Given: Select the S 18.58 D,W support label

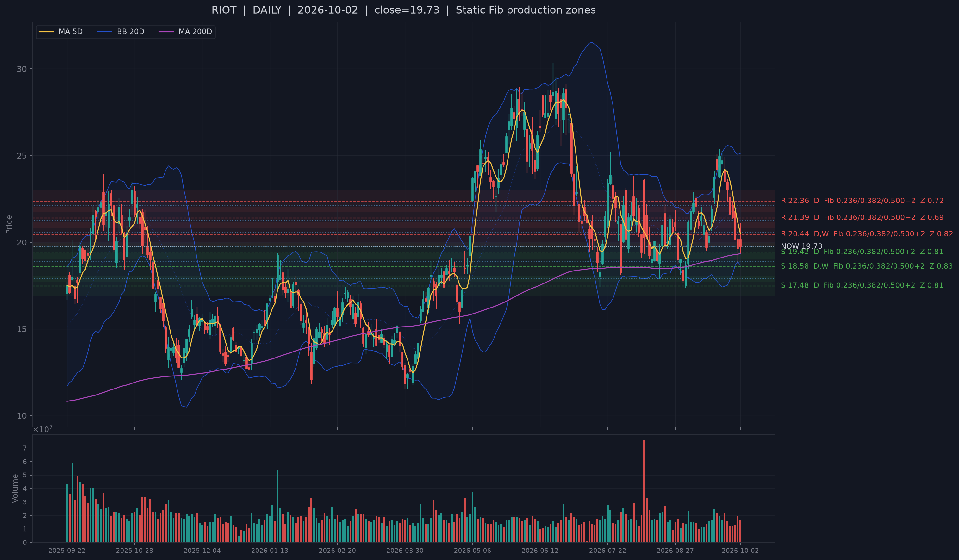Looking at the screenshot, I should (867, 266).
